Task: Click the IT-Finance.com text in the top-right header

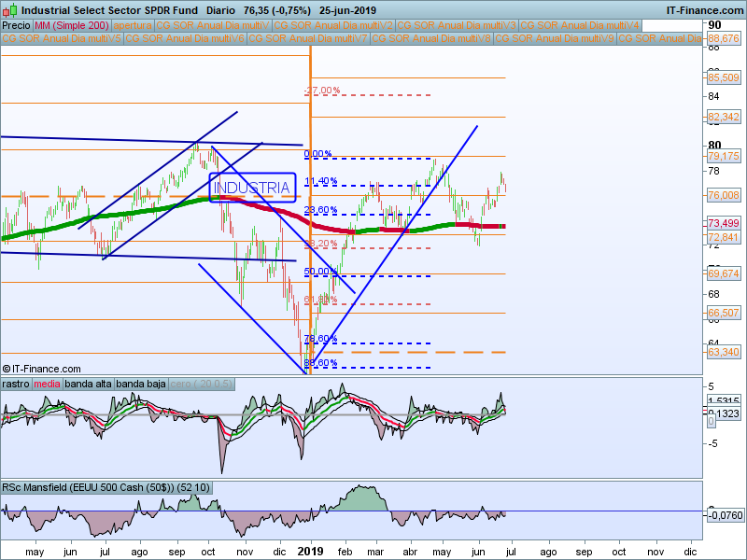Action: (x=705, y=10)
